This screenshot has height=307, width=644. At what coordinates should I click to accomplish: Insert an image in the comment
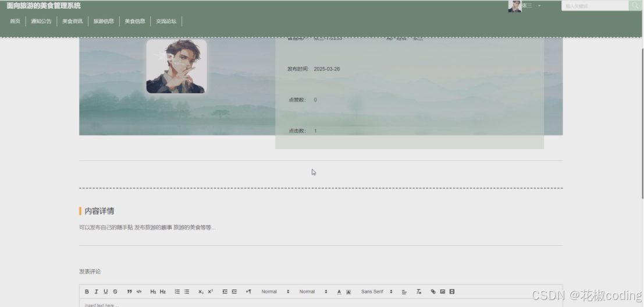(x=442, y=291)
